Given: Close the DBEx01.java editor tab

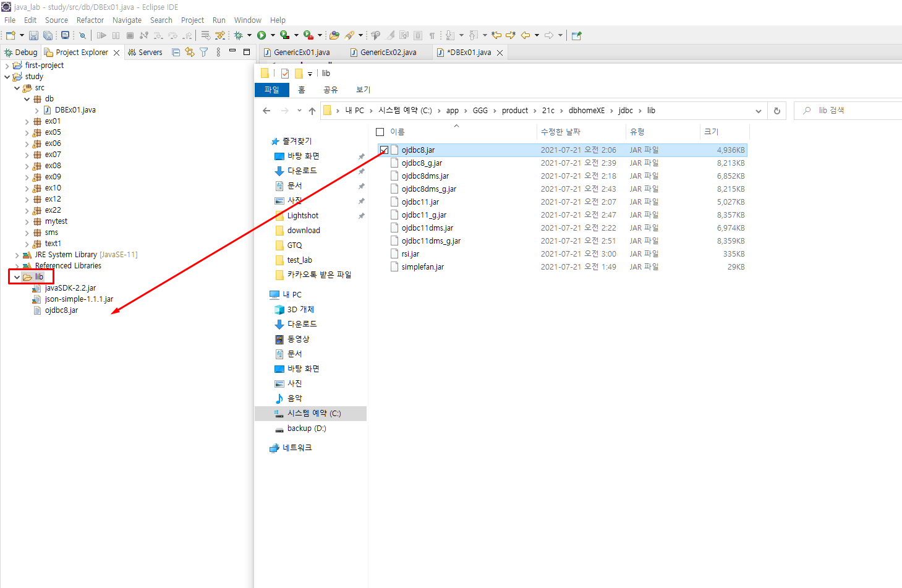Looking at the screenshot, I should tap(500, 53).
